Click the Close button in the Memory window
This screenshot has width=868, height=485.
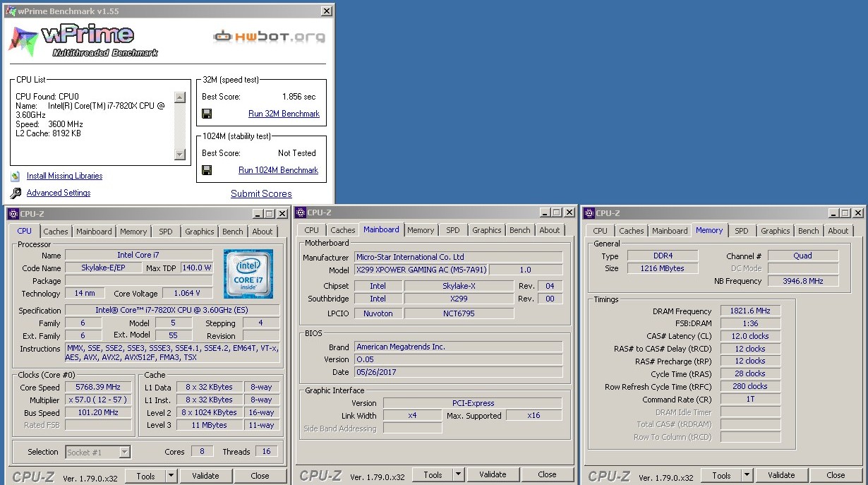(x=836, y=476)
